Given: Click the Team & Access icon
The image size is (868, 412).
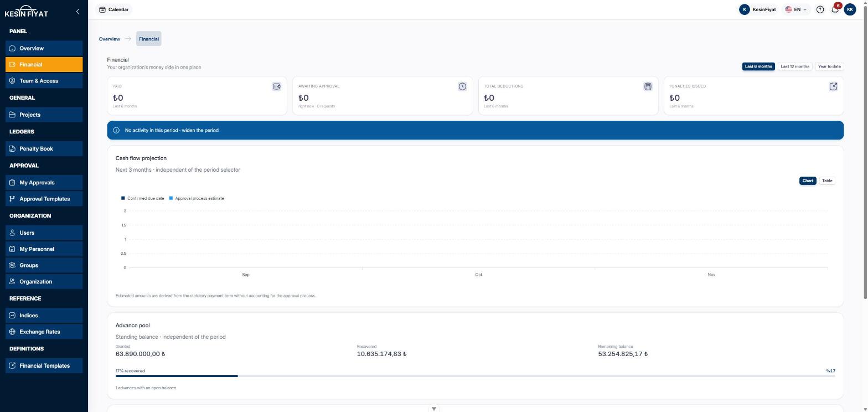Looking at the screenshot, I should click(x=13, y=81).
